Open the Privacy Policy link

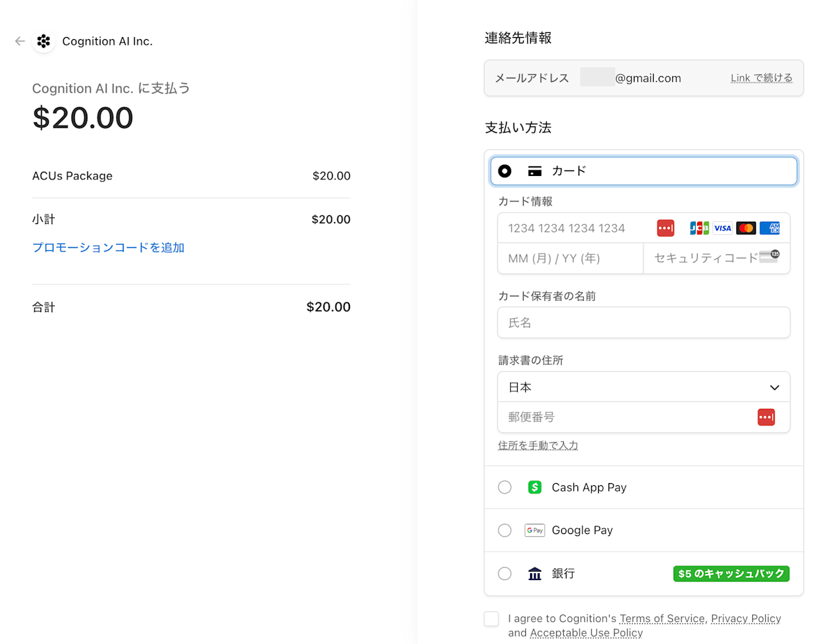746,619
